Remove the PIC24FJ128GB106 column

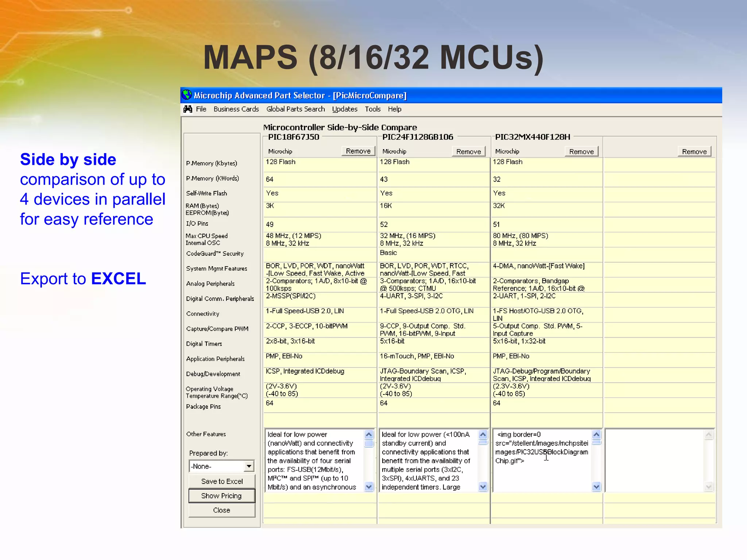(x=469, y=151)
